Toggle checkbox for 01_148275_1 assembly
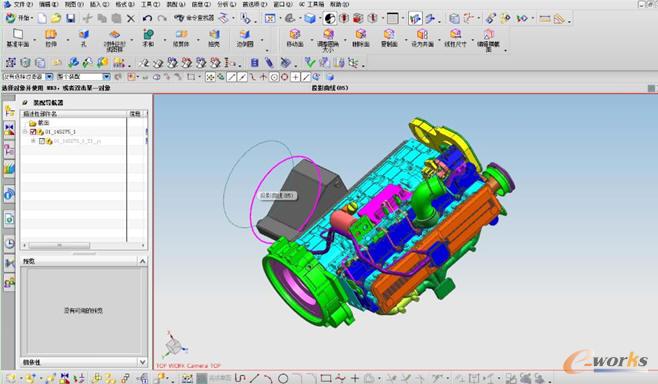 tap(33, 132)
